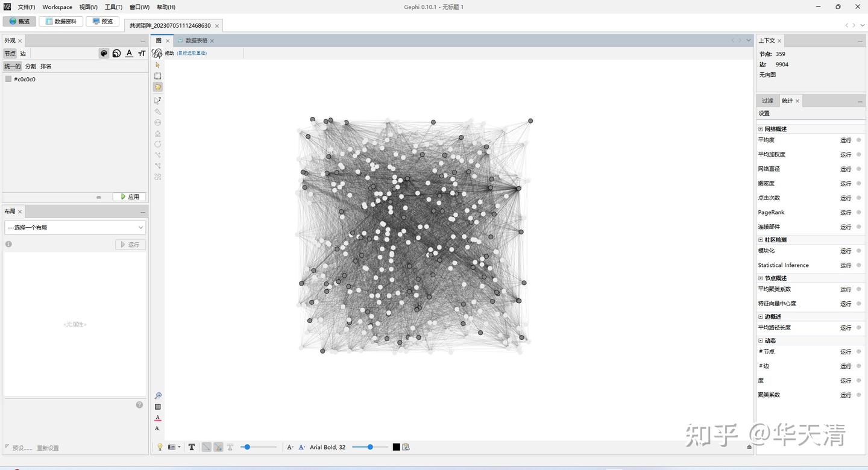Collapse the 动态 statistics section

click(761, 341)
